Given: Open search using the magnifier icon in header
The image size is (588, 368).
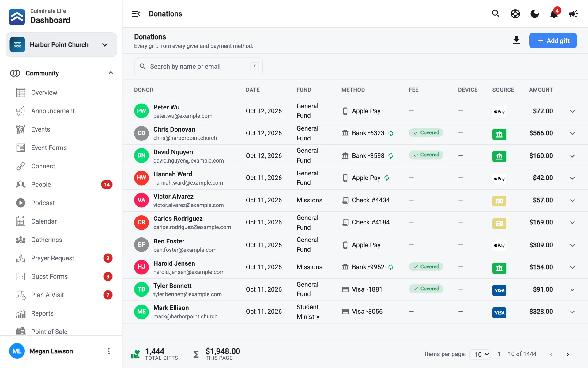Looking at the screenshot, I should [496, 14].
